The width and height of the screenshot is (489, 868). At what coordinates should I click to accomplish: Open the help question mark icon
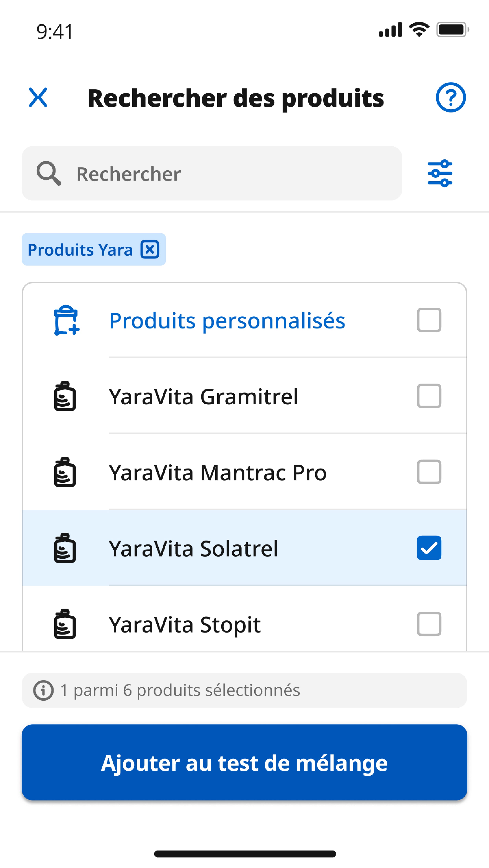[451, 97]
